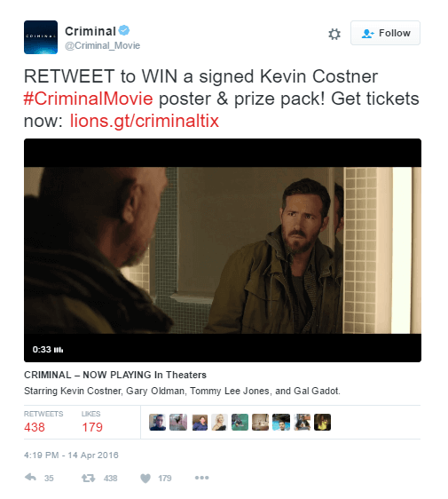Open the @Criminal_Movie handle
448x499 pixels.
coord(102,46)
